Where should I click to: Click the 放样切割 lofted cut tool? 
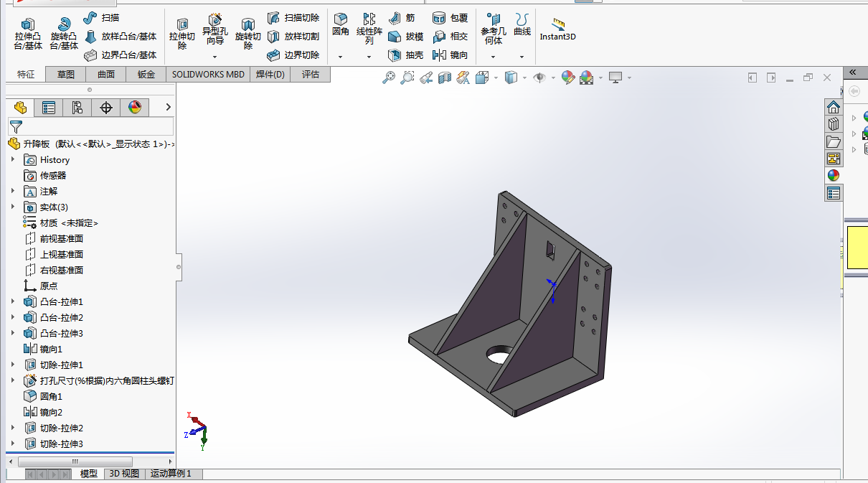293,37
